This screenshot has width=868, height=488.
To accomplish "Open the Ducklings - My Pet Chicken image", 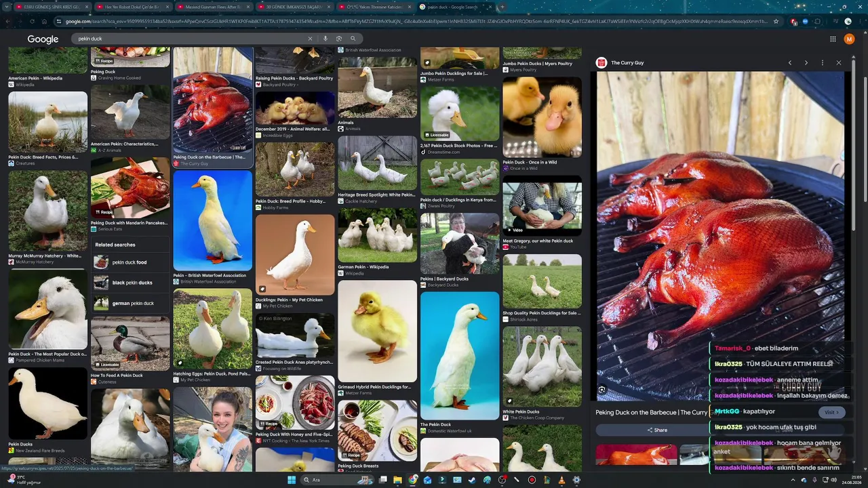I will [x=295, y=255].
